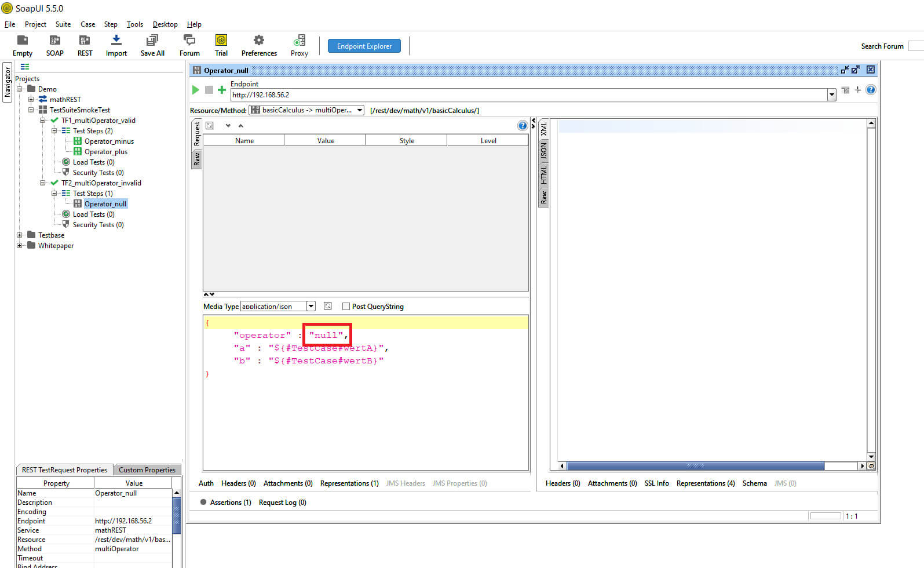924x568 pixels.
Task: Click the Navigator vertical side tab
Action: pos(8,82)
